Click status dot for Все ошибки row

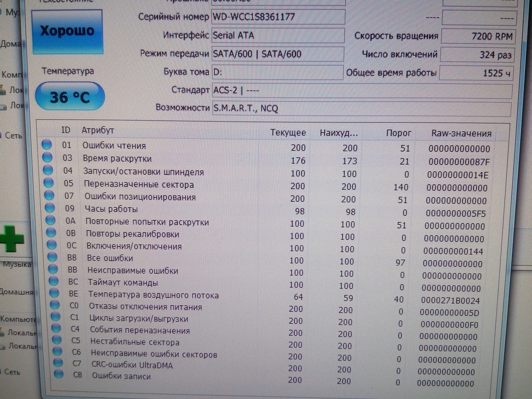pyautogui.click(x=52, y=257)
